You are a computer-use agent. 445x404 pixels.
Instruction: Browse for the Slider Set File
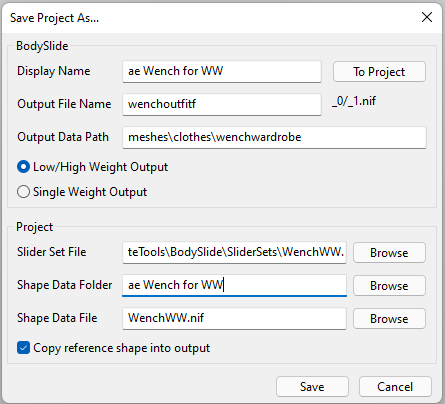tap(389, 253)
